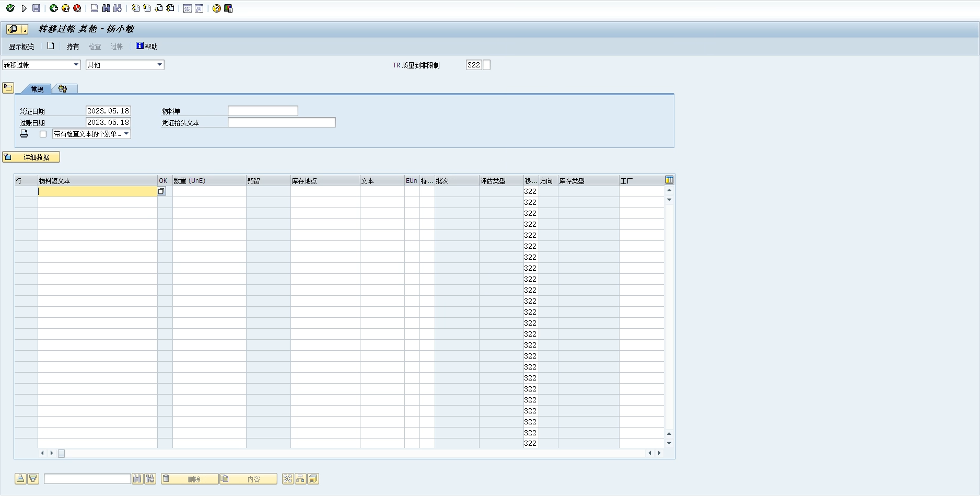Expand the 带有检查文本的个别单 dropdown
The height and width of the screenshot is (496, 980).
(x=126, y=134)
